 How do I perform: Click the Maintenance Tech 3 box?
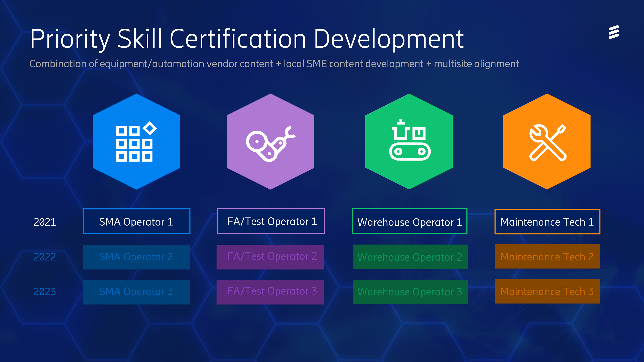[x=547, y=291]
